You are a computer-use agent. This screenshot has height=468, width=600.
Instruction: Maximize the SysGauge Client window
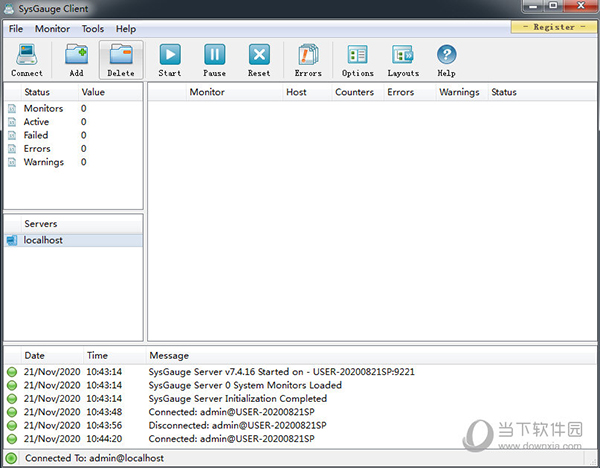coord(553,6)
